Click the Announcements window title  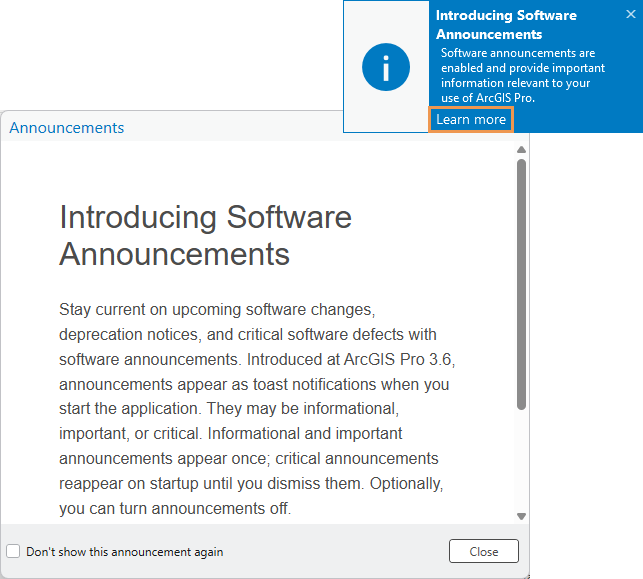point(67,128)
